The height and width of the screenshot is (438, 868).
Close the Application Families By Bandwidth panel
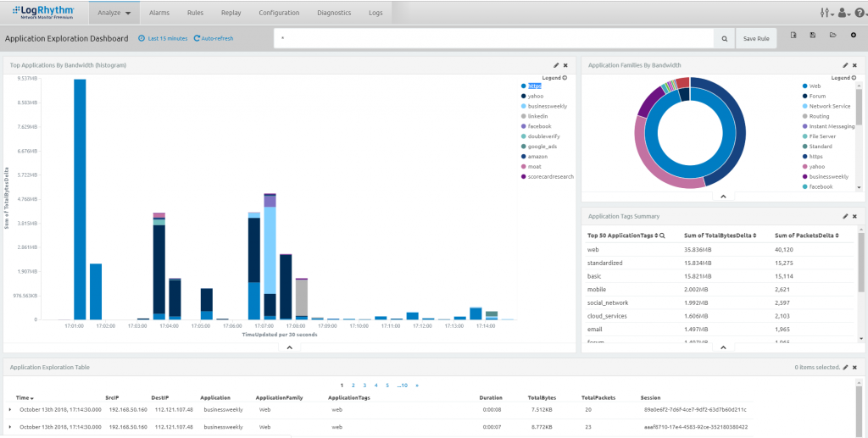[x=854, y=65]
